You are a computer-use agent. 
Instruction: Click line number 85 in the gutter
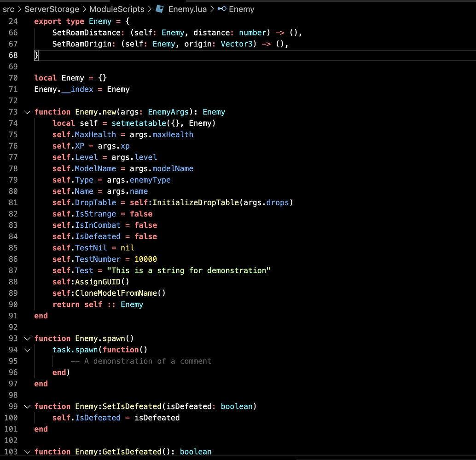[x=13, y=247]
